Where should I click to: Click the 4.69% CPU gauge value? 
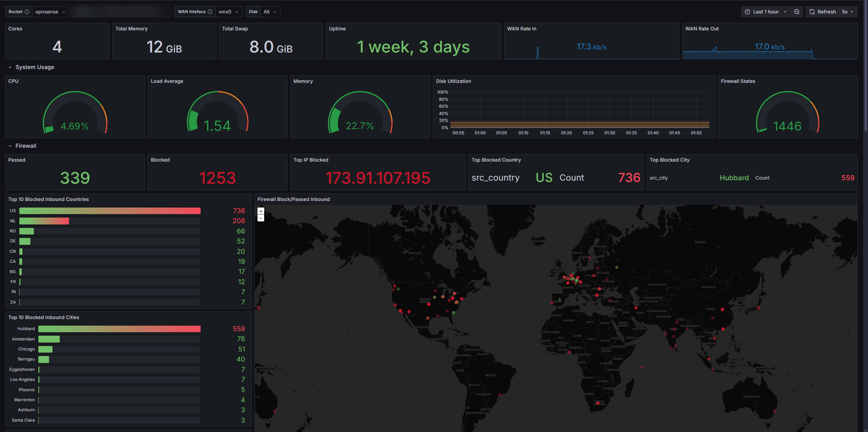(75, 126)
